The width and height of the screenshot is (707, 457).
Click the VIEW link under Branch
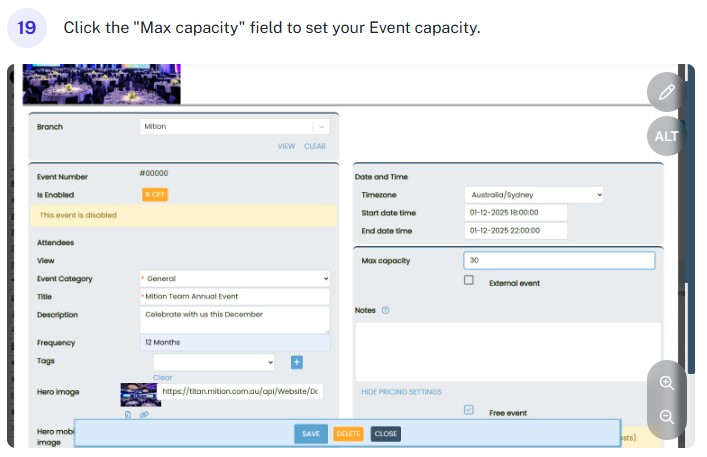tap(286, 146)
